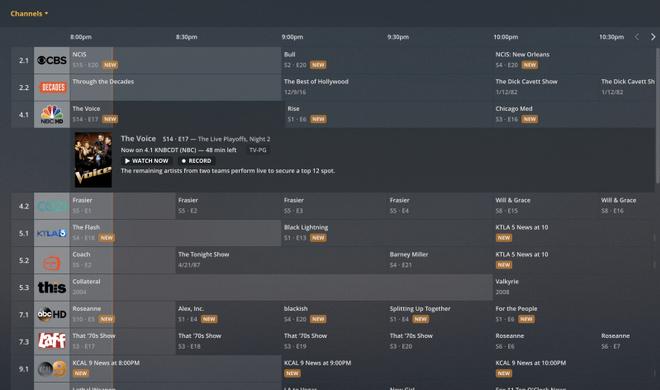Click Record for The Voice
This screenshot has width=660, height=390.
point(196,161)
